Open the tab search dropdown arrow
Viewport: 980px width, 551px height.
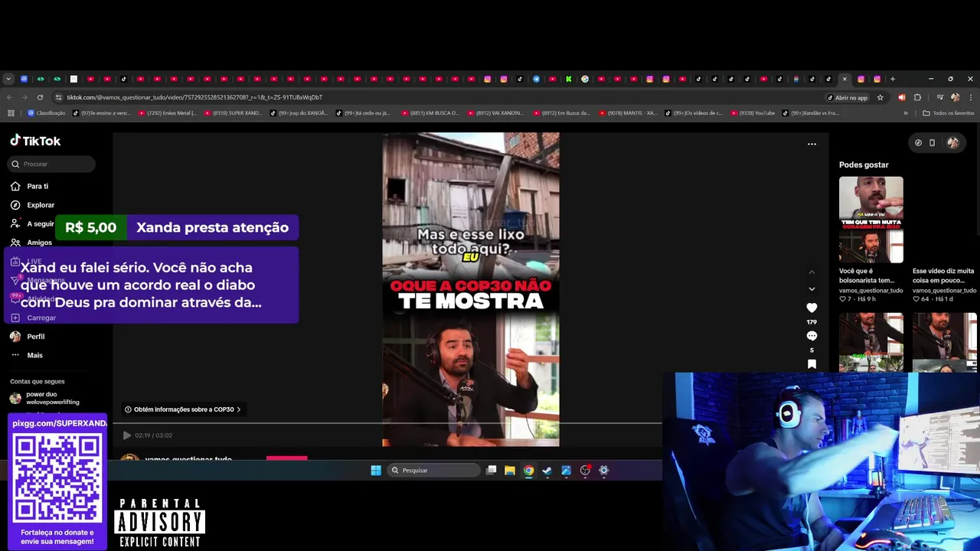pyautogui.click(x=8, y=79)
